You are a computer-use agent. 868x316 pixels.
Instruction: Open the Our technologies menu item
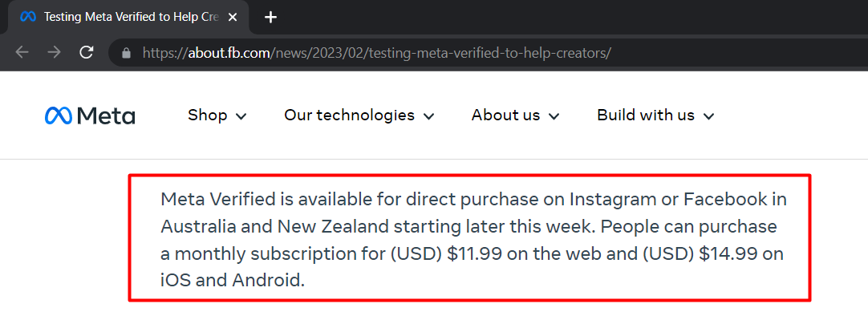[x=349, y=115]
